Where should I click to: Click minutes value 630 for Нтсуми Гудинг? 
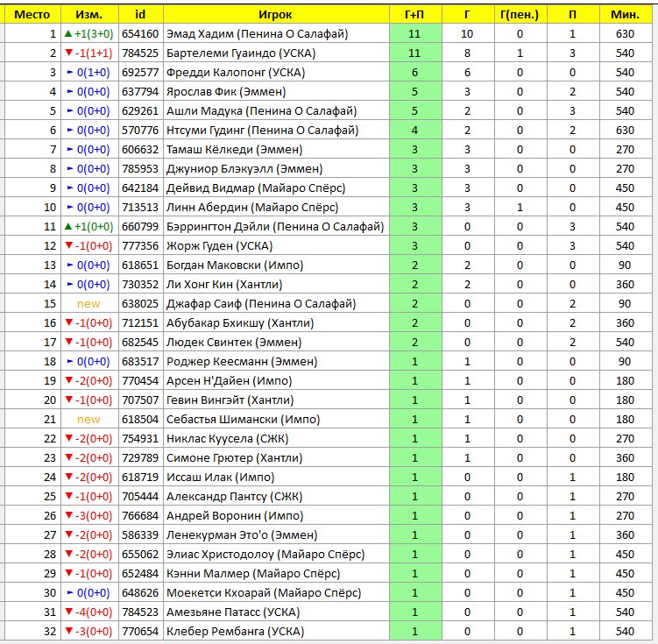[x=626, y=131]
